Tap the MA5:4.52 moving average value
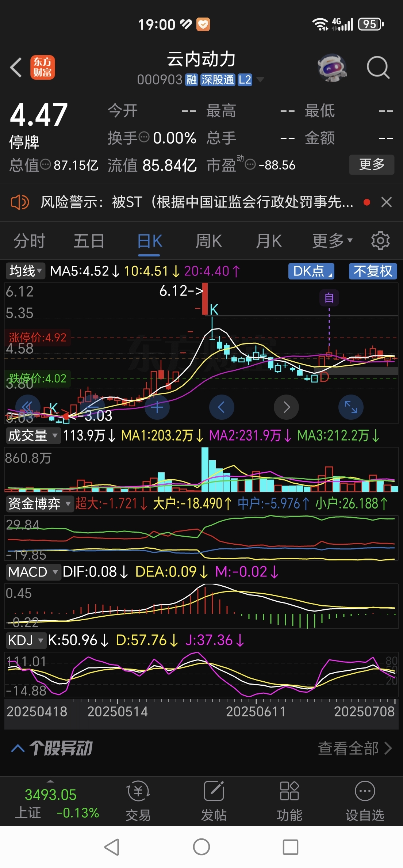403x868 pixels. coord(85,271)
